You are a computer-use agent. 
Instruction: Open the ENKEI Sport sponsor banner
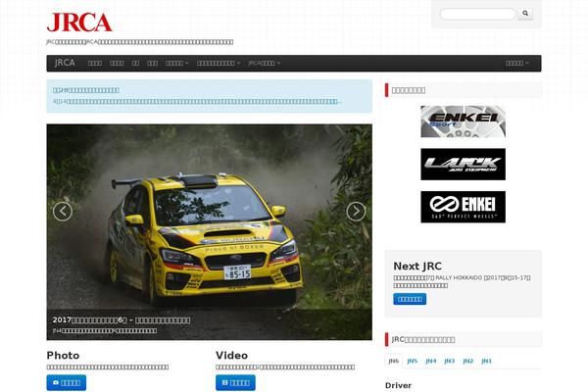click(463, 122)
